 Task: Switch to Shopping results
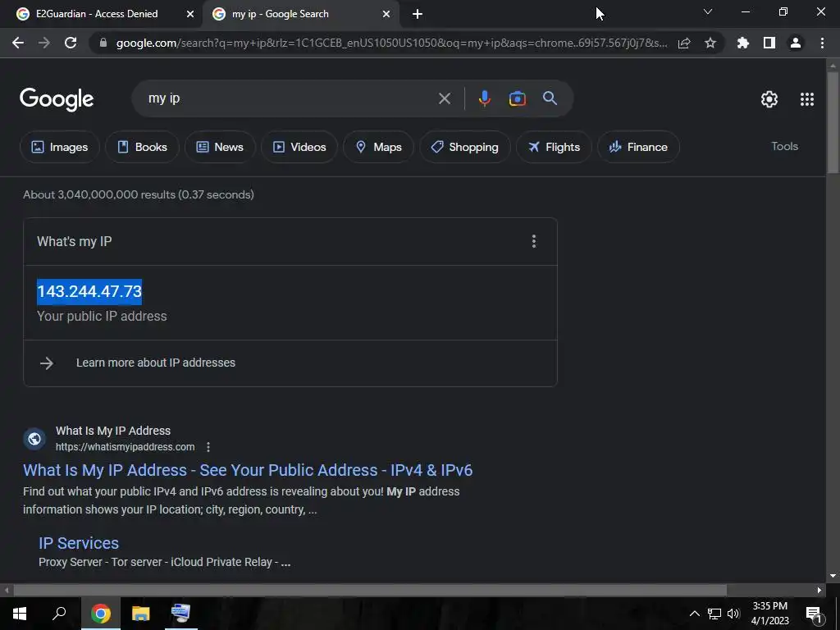point(464,147)
